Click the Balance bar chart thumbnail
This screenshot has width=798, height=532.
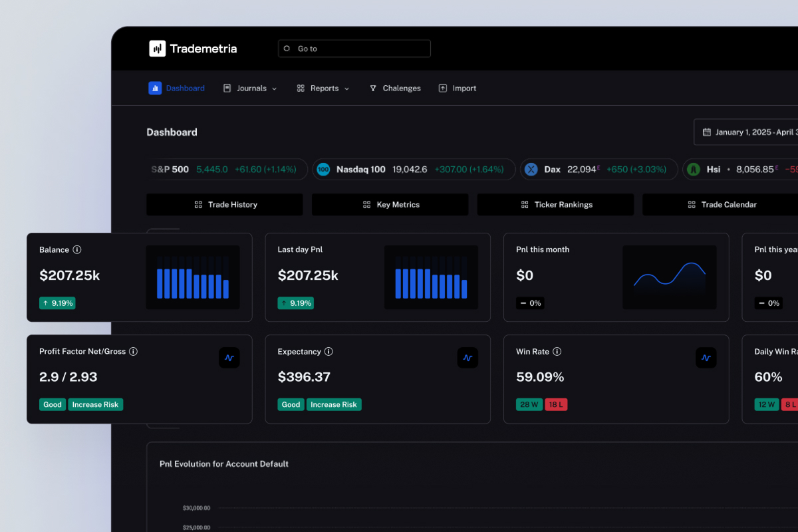click(x=193, y=277)
